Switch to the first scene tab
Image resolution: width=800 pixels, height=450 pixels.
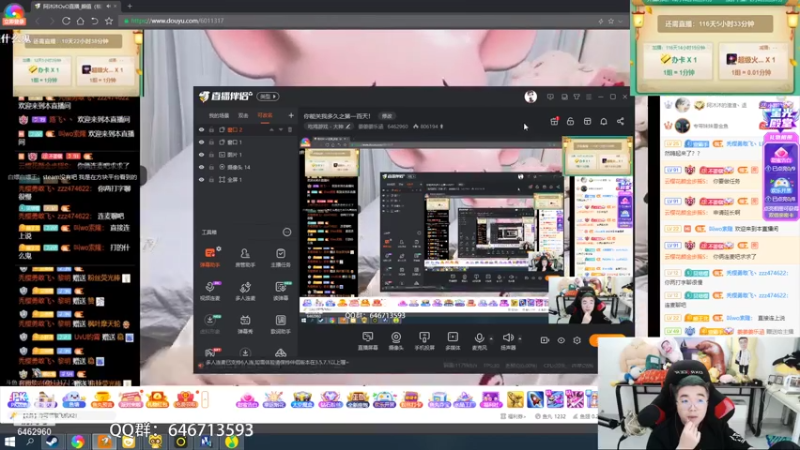pyautogui.click(x=219, y=116)
